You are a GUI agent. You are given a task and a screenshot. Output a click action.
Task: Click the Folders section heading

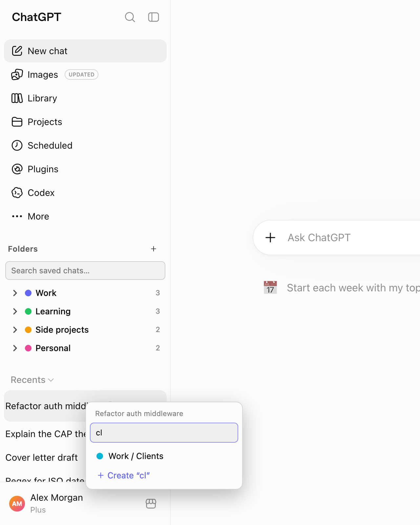[23, 249]
